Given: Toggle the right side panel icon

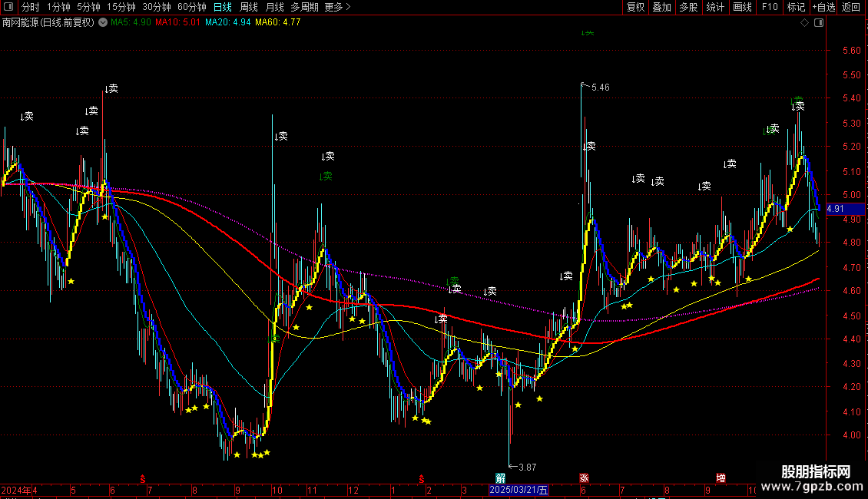Looking at the screenshot, I should pos(819,23).
